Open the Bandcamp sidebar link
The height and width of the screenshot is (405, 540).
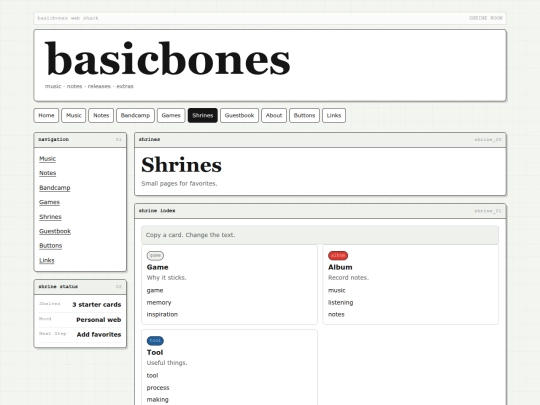pos(55,188)
